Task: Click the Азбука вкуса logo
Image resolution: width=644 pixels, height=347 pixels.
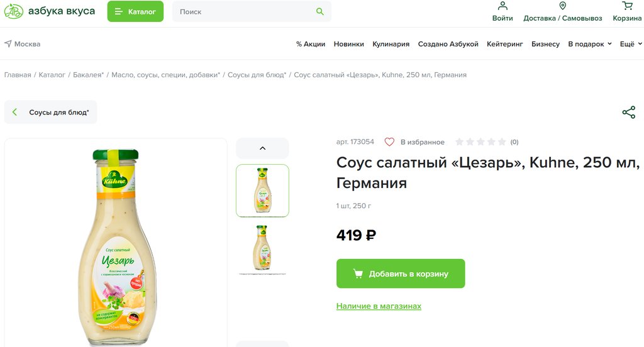Action: click(49, 11)
